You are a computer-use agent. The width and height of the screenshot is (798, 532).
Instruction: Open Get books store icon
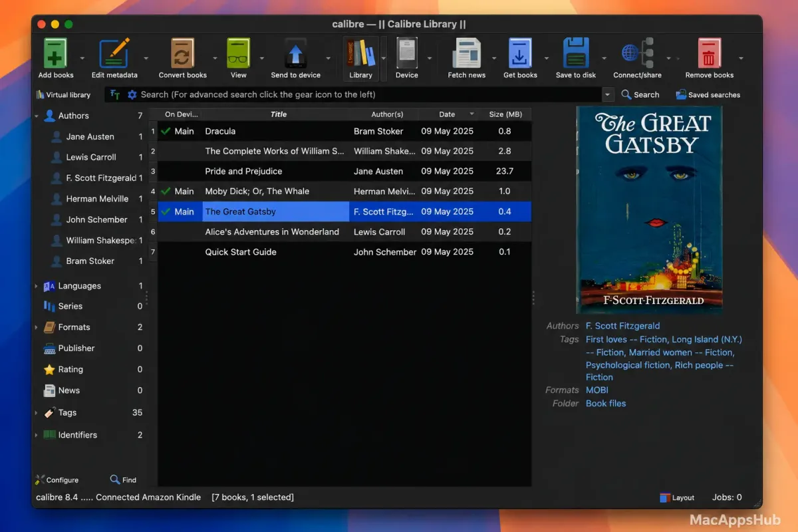pos(520,53)
